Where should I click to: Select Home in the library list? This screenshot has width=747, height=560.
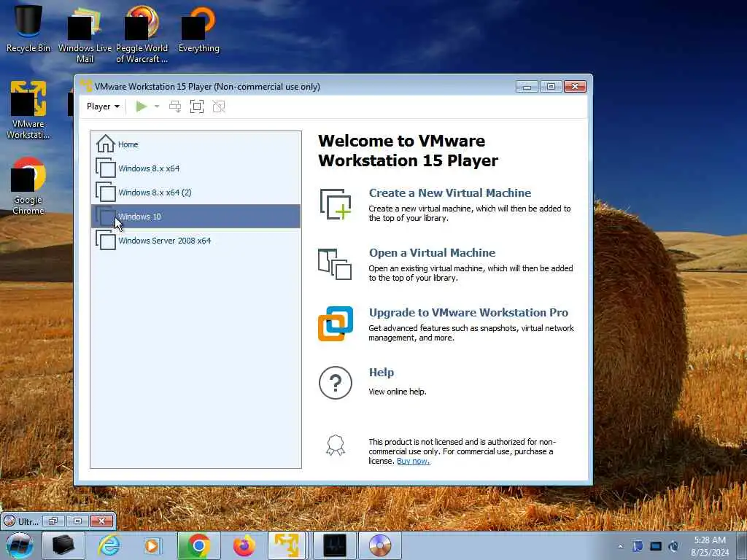click(196, 144)
